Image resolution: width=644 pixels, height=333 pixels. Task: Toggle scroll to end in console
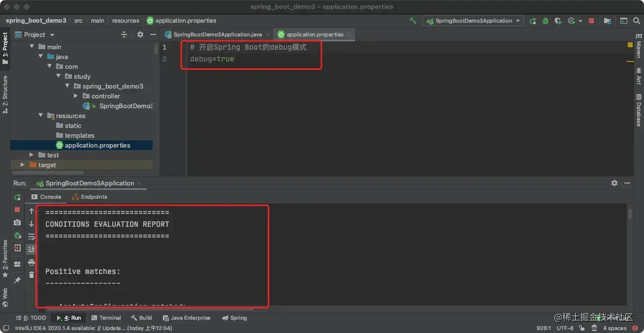click(x=32, y=249)
